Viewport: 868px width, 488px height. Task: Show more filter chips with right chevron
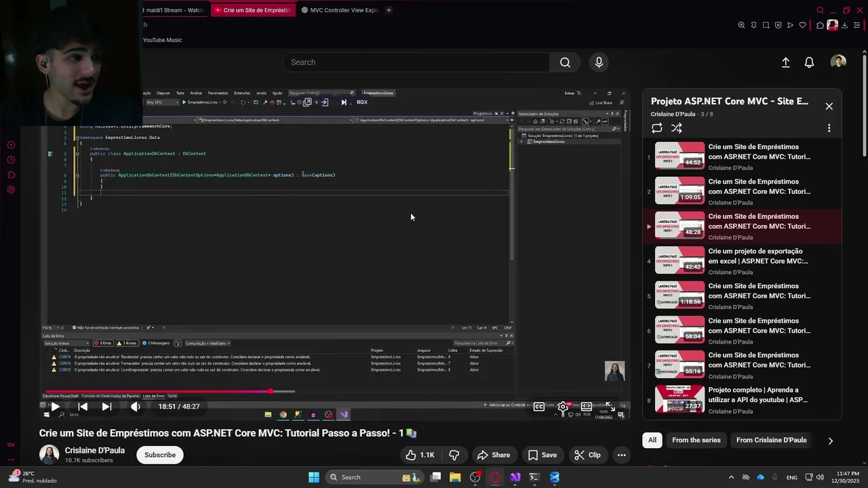click(x=830, y=441)
